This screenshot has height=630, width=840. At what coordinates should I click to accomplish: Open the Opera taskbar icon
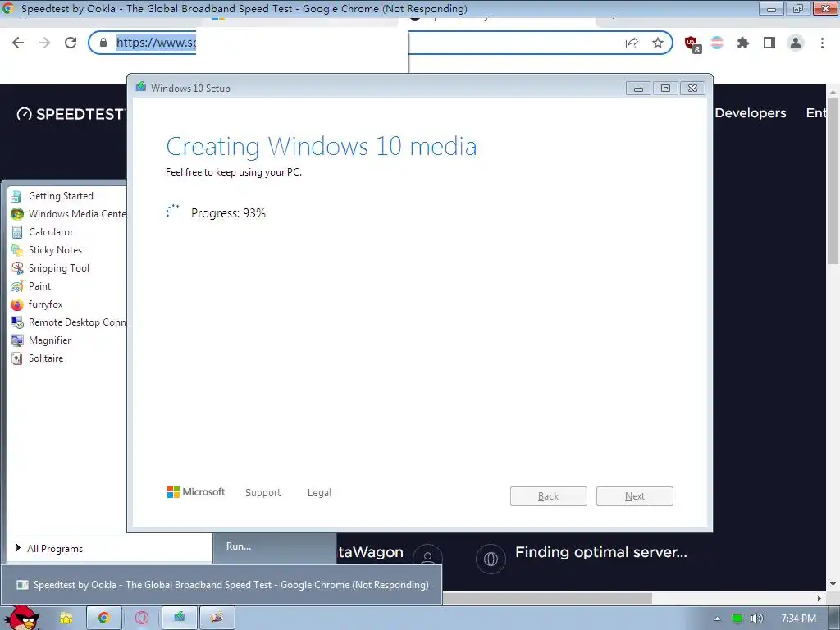142,619
